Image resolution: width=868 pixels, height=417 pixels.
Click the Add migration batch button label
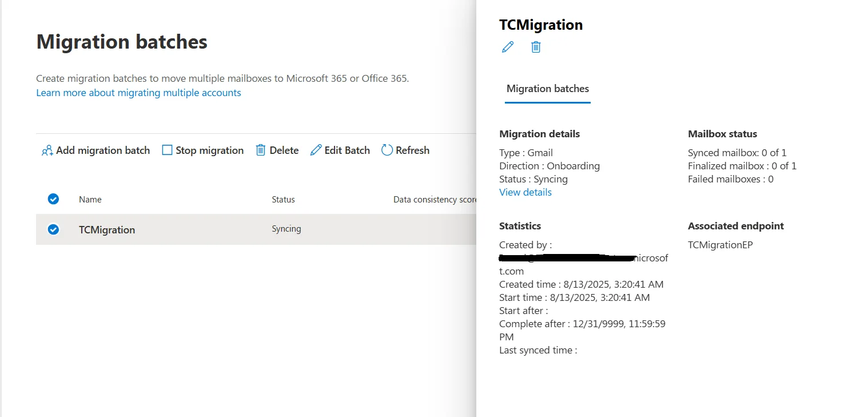tap(103, 150)
